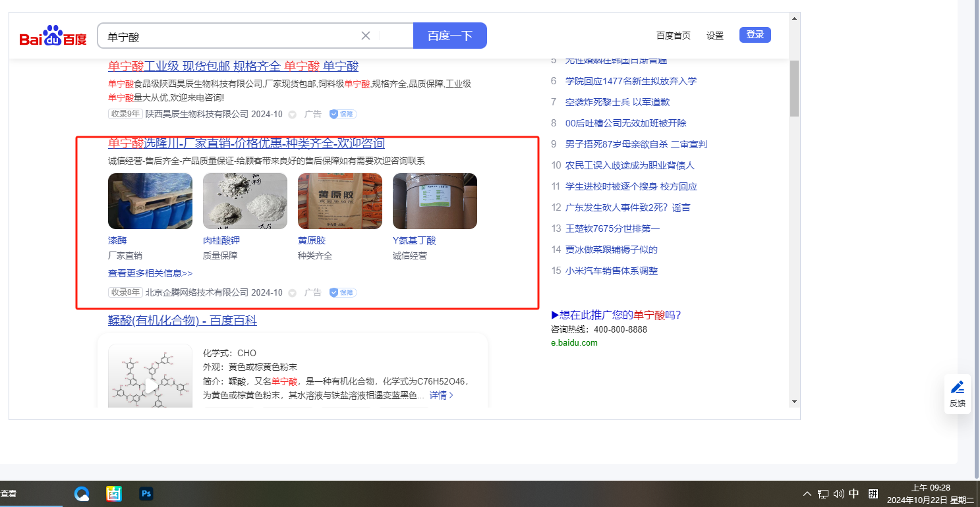Screen dimensions: 980x507
Task: Open the 单宁酸工业级 现货包邮 result title
Action: coord(233,67)
